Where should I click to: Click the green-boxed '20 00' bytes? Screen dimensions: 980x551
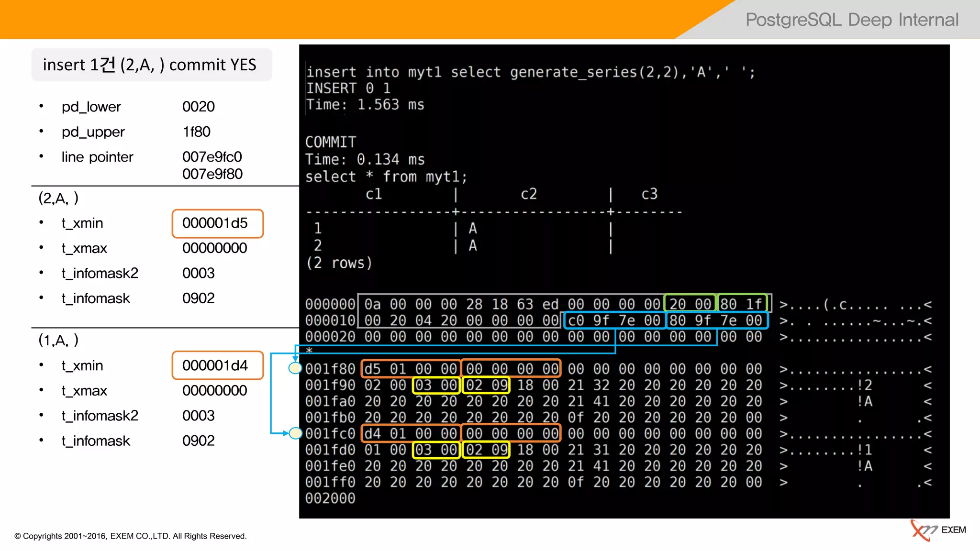[690, 304]
